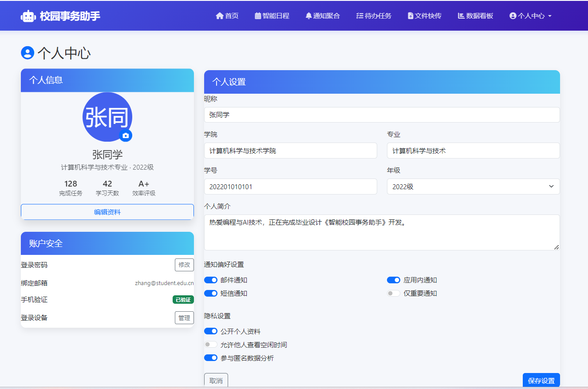Click the camera icon on the avatar
Viewport: 588px width, 389px height.
pyautogui.click(x=126, y=136)
